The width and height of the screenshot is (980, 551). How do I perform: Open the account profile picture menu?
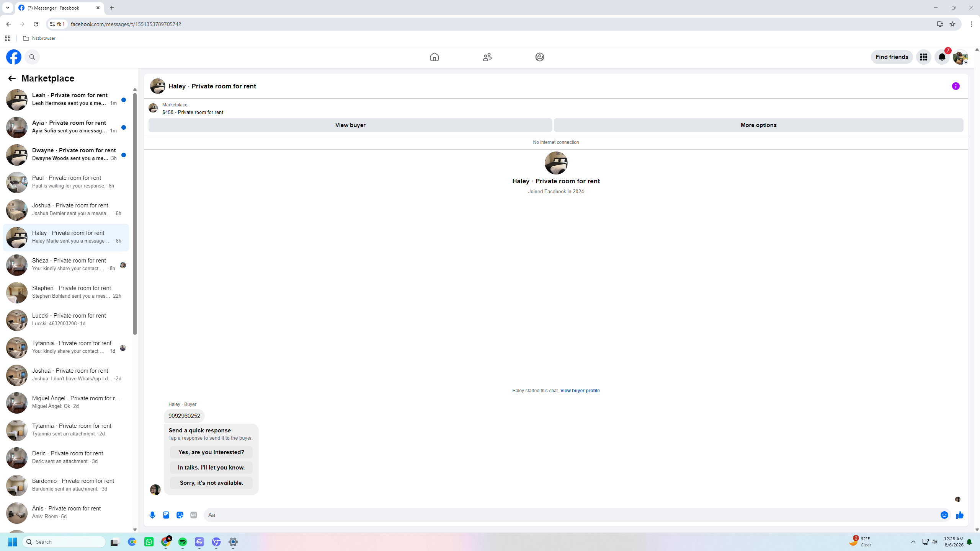point(960,57)
